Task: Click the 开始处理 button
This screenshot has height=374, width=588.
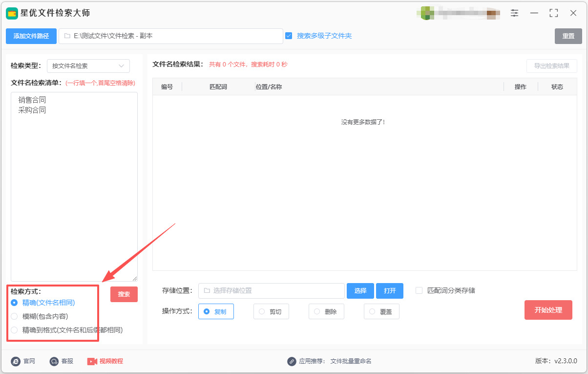Action: point(548,310)
